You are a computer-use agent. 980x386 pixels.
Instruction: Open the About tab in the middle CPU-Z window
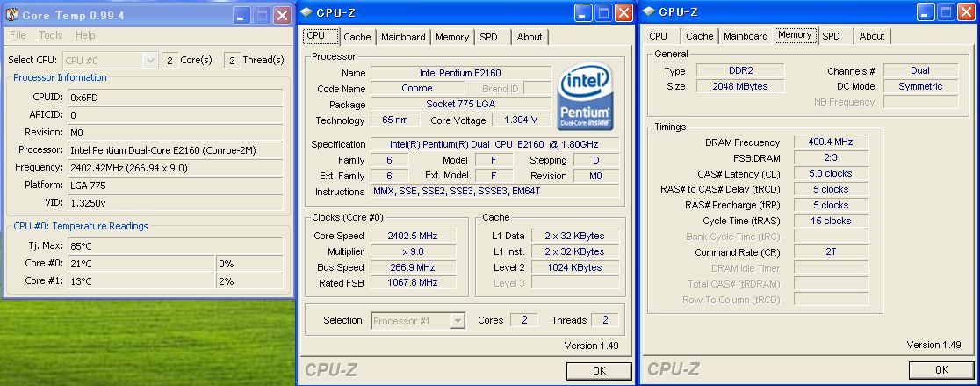tap(530, 37)
